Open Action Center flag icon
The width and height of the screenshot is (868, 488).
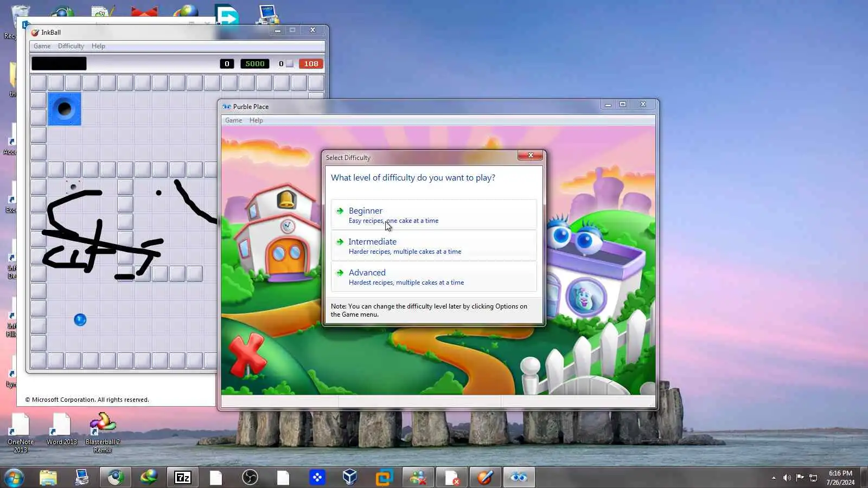pos(800,478)
